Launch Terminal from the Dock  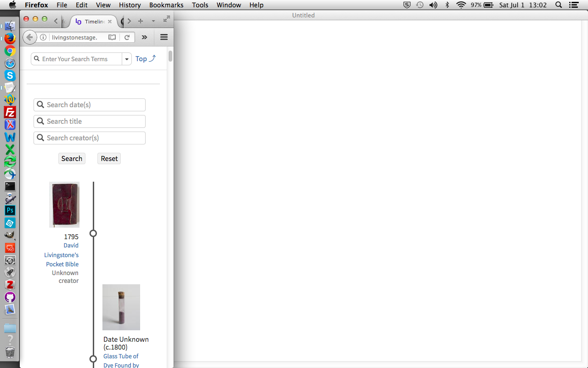coord(10,186)
